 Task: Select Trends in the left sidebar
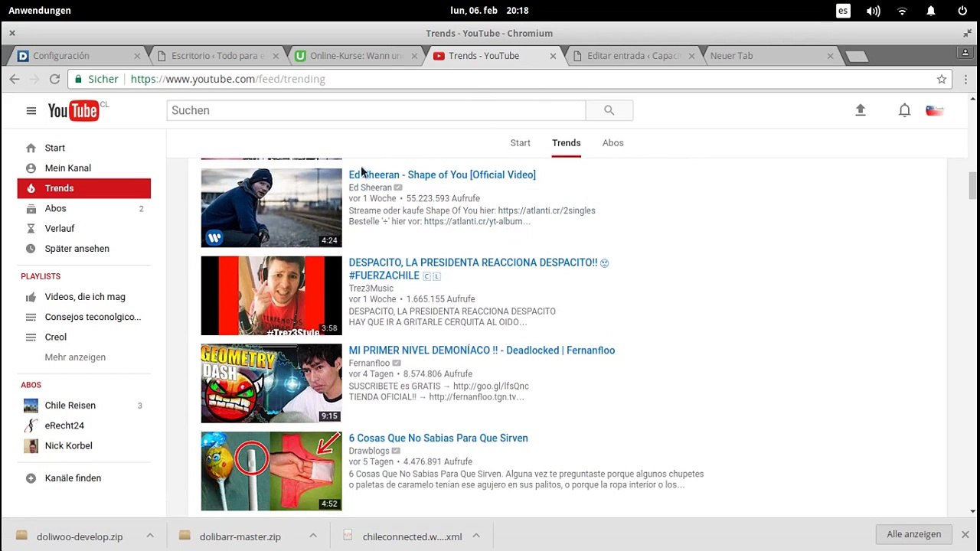84,188
